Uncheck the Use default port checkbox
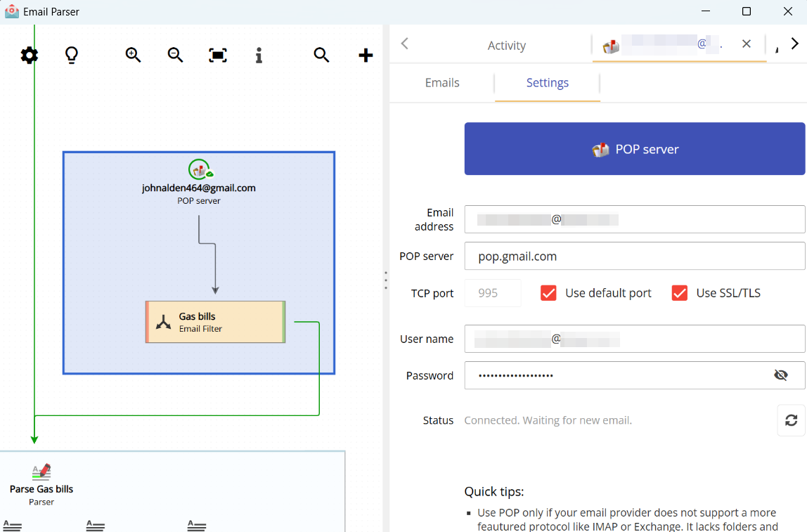Image resolution: width=807 pixels, height=532 pixels. click(x=548, y=293)
